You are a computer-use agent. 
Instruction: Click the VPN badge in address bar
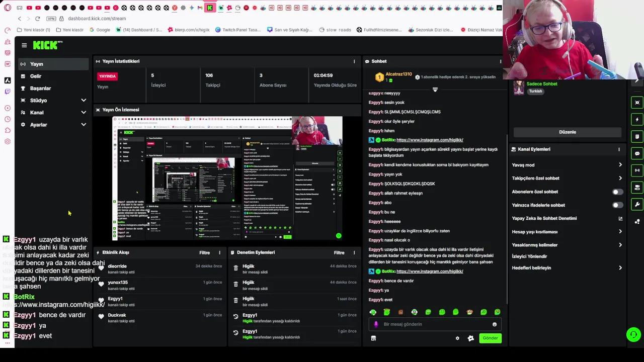51,19
